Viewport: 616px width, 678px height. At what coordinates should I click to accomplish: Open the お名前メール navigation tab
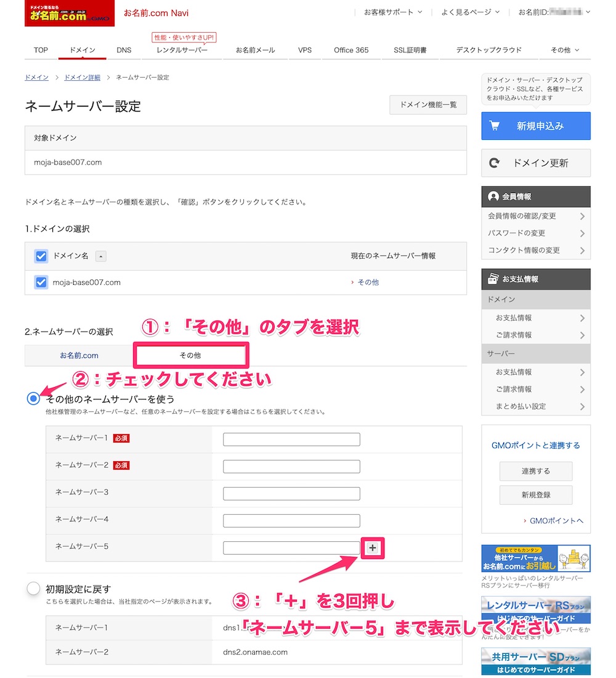click(x=255, y=50)
